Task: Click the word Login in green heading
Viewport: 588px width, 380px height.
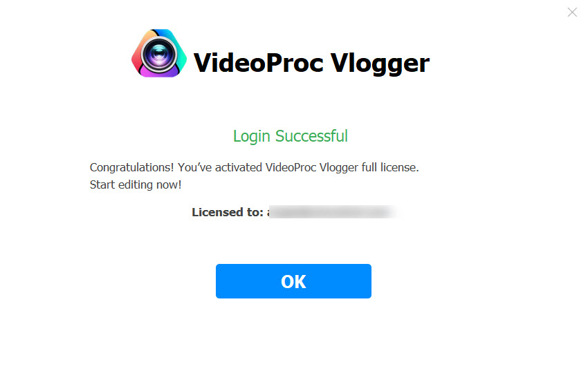Action: coord(252,137)
